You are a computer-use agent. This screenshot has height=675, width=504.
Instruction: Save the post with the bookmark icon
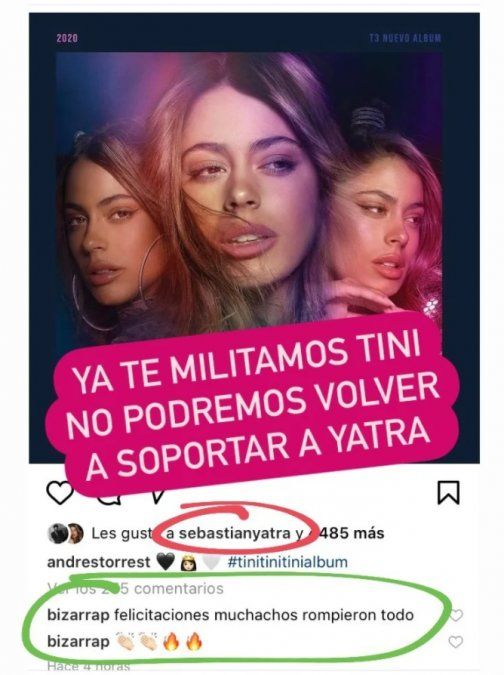448,492
